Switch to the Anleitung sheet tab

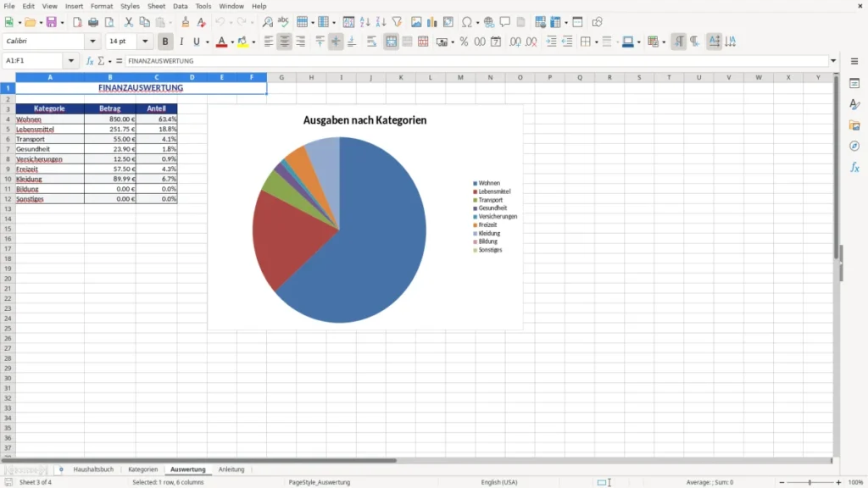[x=231, y=469]
